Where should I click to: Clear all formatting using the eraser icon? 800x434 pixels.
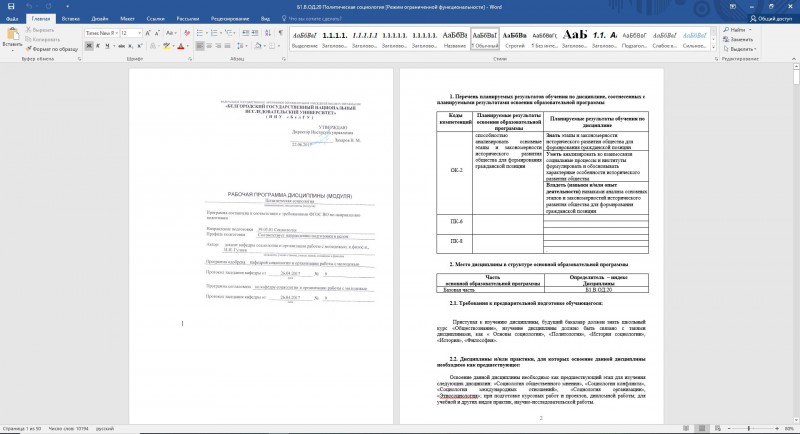(x=187, y=33)
